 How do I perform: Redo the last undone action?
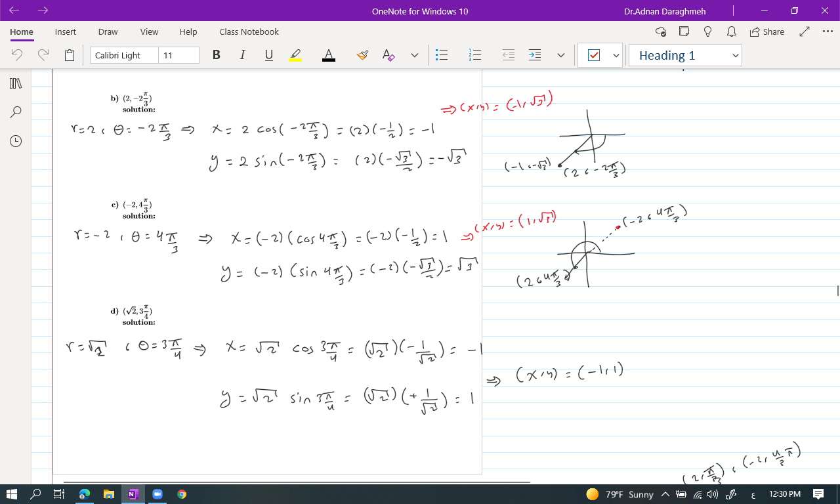[x=43, y=56]
